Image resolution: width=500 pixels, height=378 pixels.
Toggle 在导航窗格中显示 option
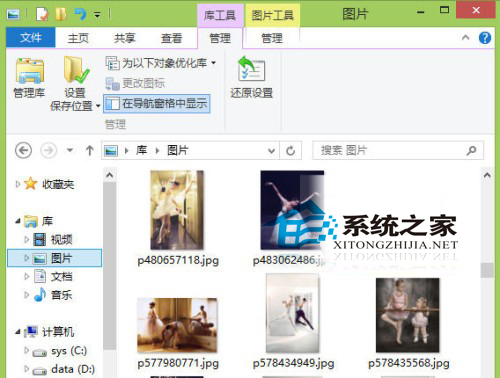pos(156,104)
